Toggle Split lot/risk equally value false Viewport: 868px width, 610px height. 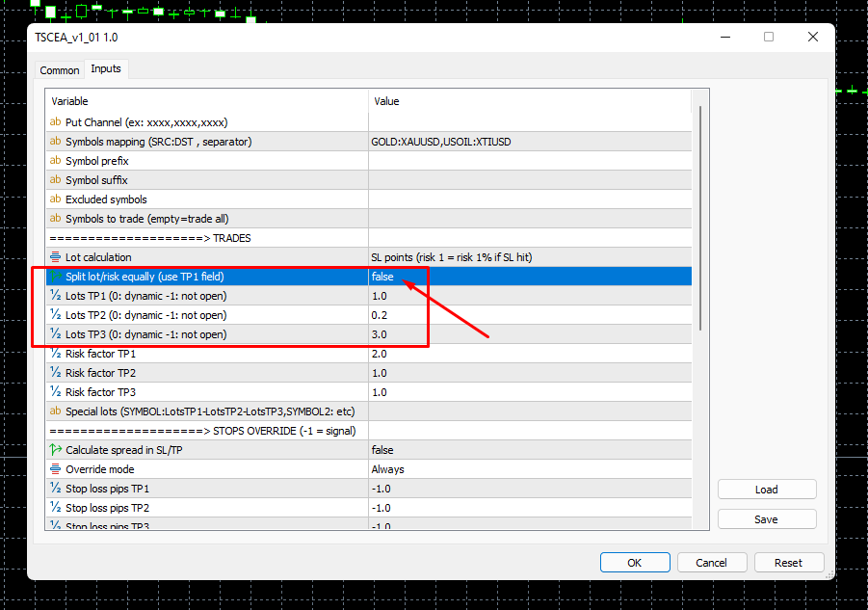[x=530, y=277]
